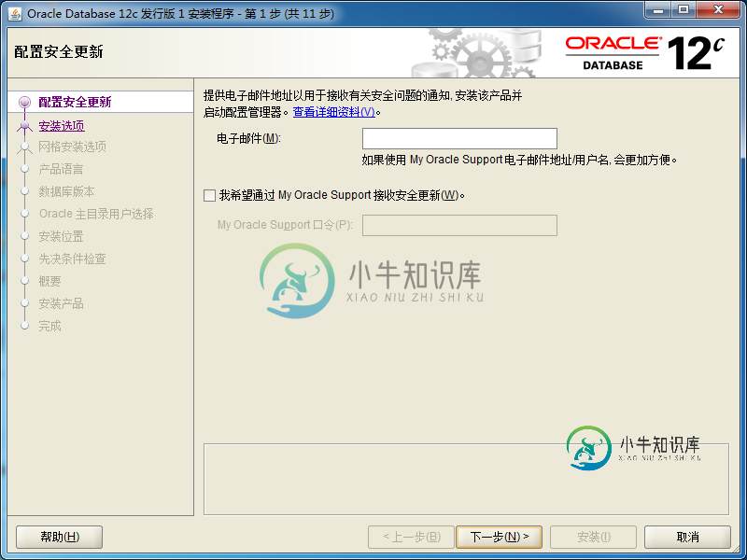Click the My Oracle Support 口令 password field

click(459, 225)
